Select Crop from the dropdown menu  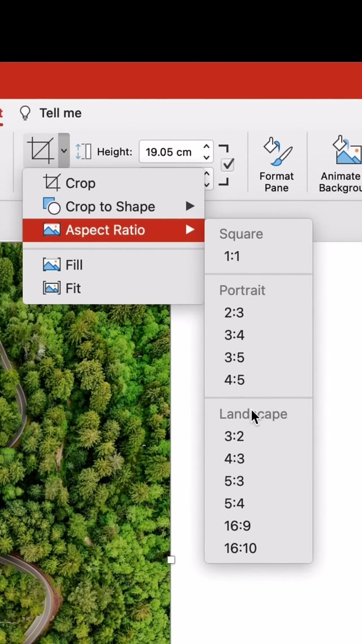click(80, 183)
